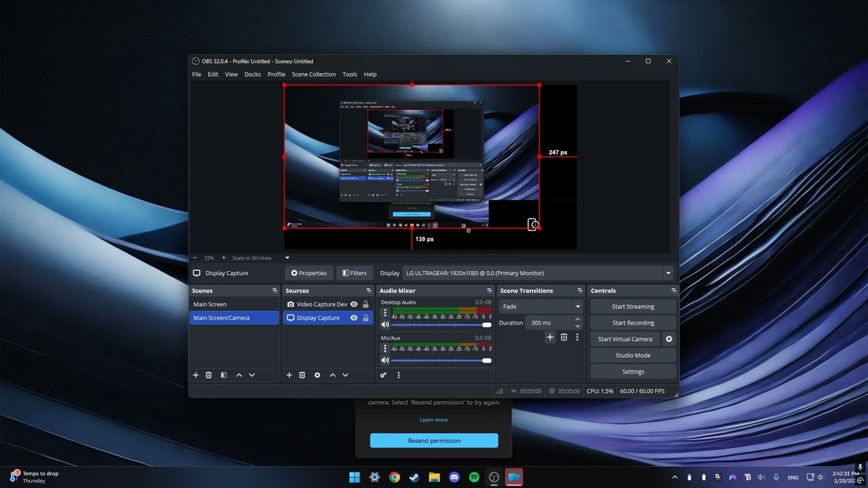Show hidden system tray icons chevron
This screenshot has width=868, height=488.
tap(675, 477)
